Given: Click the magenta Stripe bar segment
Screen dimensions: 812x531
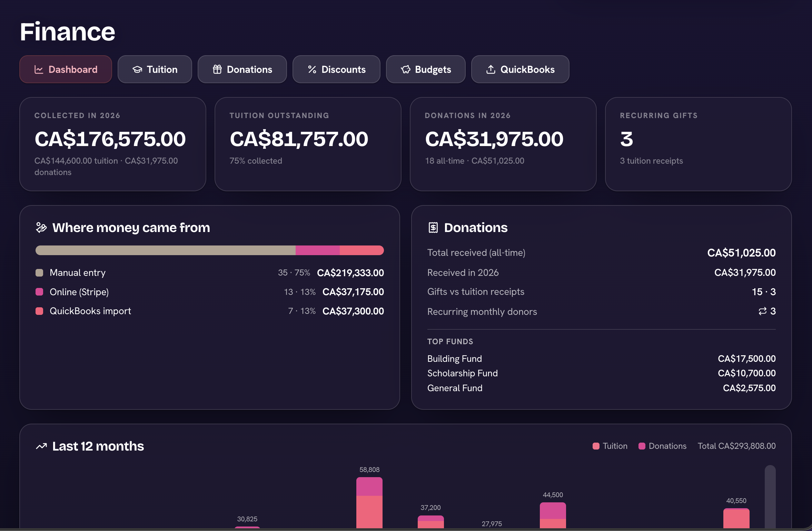Looking at the screenshot, I should (x=318, y=250).
